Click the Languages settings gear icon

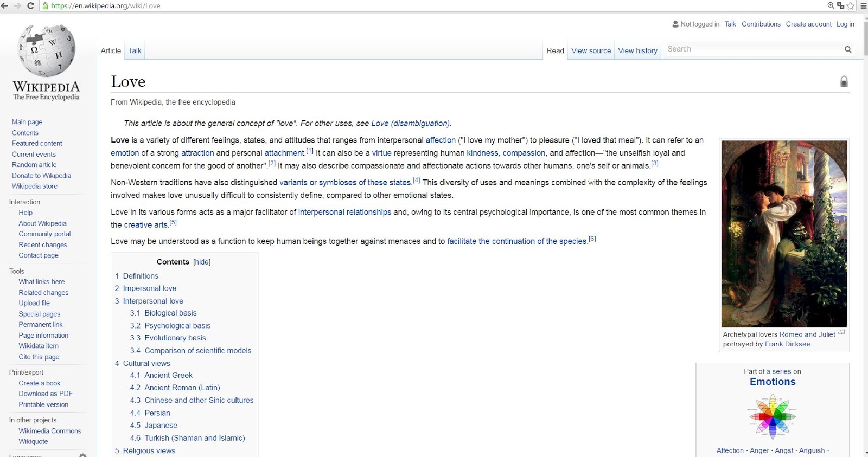(82, 455)
